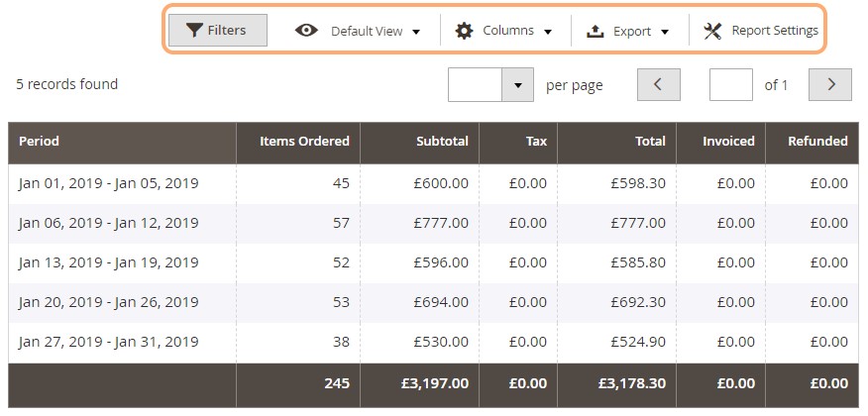Go to the previous page arrow
This screenshot has width=868, height=416.
(x=658, y=84)
